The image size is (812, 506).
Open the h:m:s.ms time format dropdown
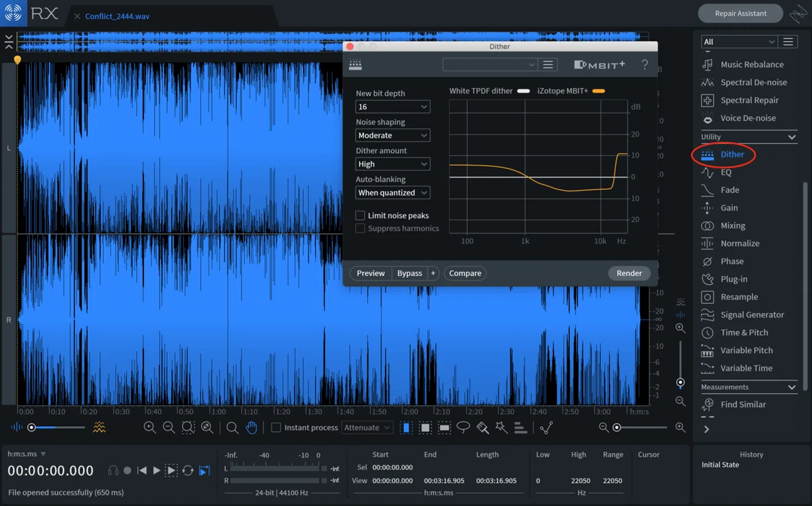point(27,454)
